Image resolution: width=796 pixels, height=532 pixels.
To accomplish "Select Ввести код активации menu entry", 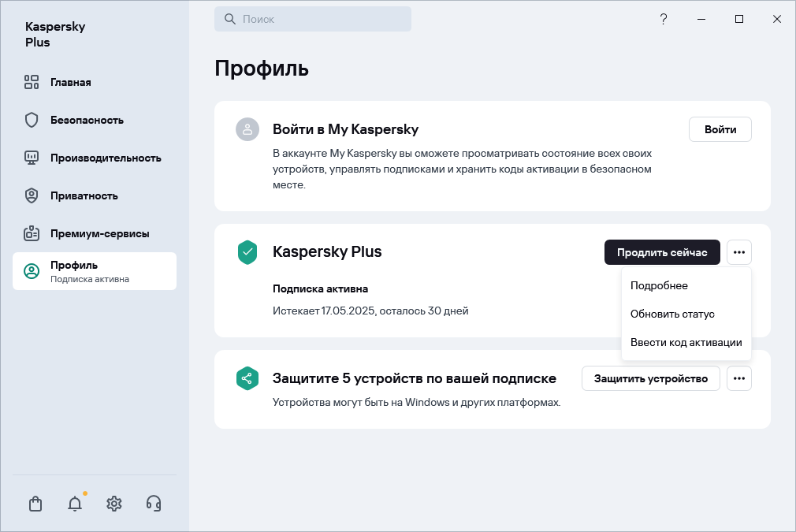I will tap(686, 342).
